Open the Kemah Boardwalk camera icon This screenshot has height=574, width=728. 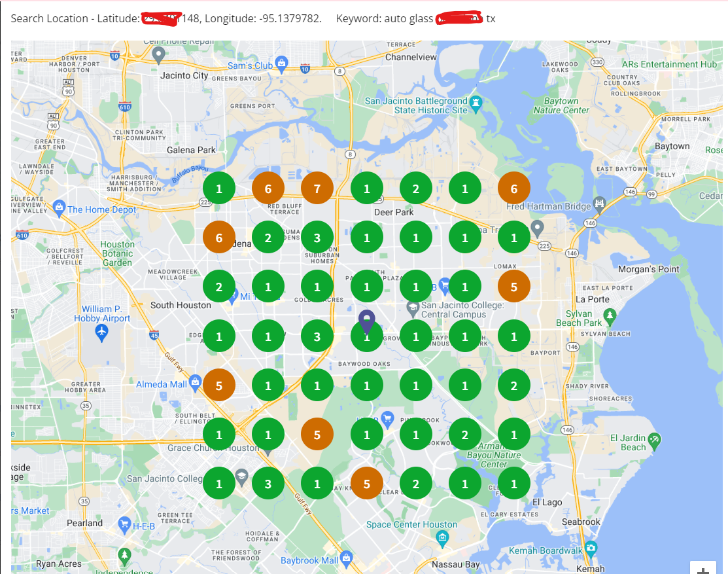[591, 547]
